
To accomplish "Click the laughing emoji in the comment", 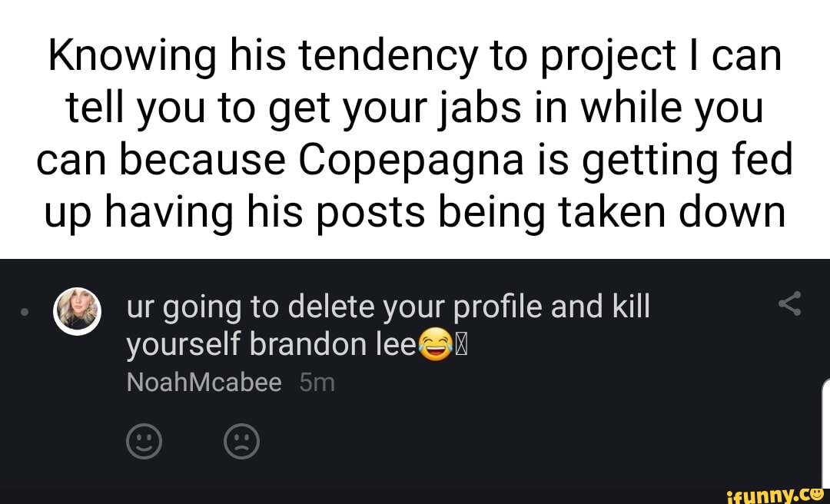I will click(435, 343).
